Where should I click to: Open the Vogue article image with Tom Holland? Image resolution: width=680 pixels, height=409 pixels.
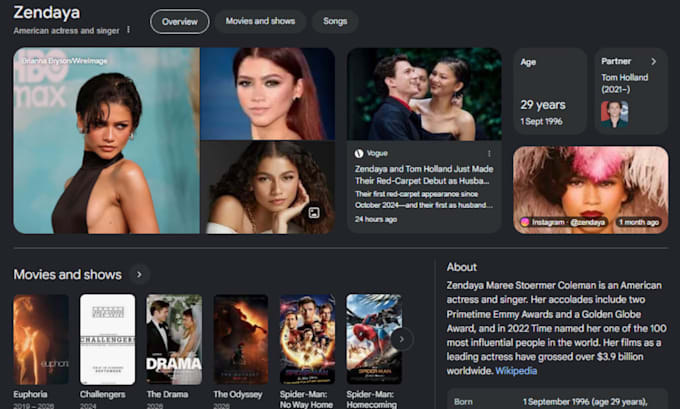(424, 94)
